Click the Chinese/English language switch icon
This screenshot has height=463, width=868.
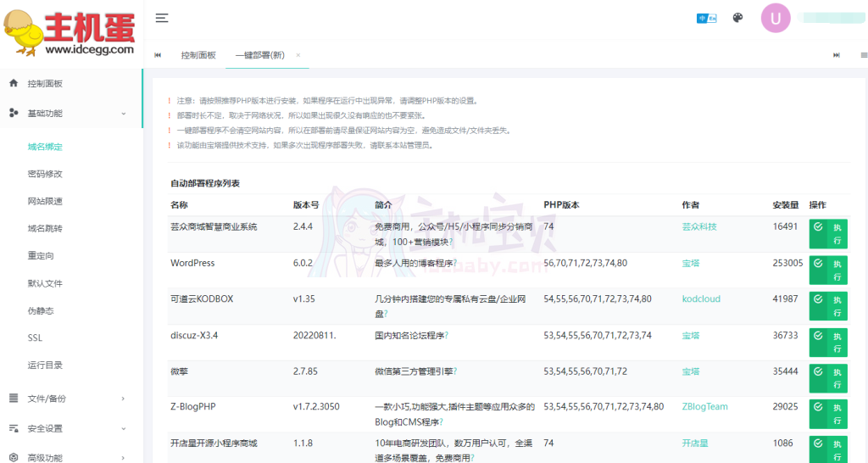(706, 18)
